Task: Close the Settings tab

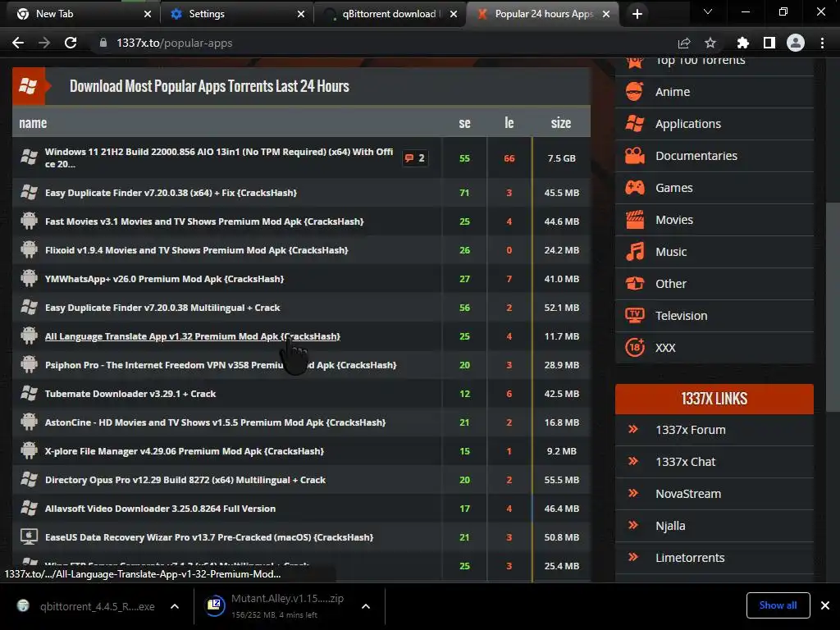Action: [x=301, y=15]
